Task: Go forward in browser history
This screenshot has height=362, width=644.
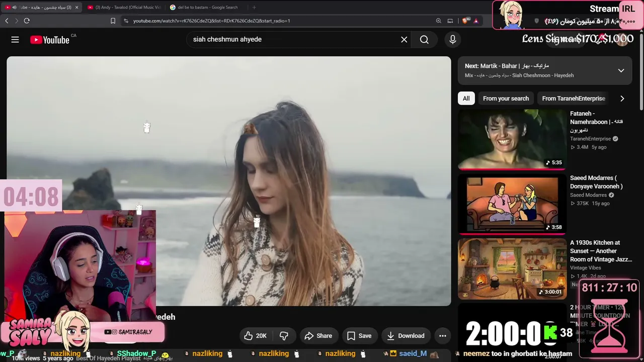Action: 17,21
